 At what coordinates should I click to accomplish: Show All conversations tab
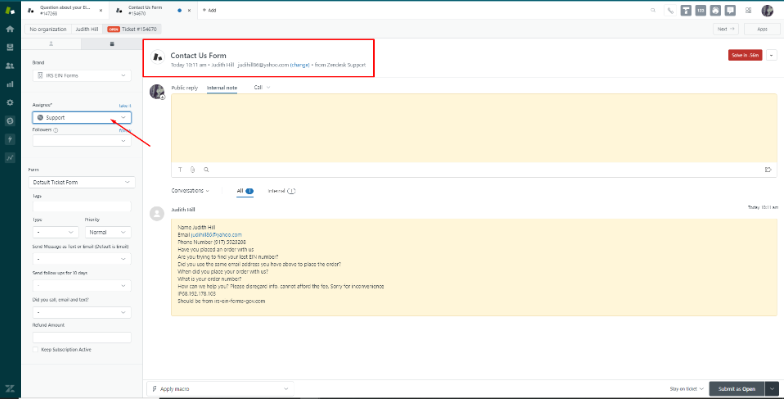tap(245, 190)
